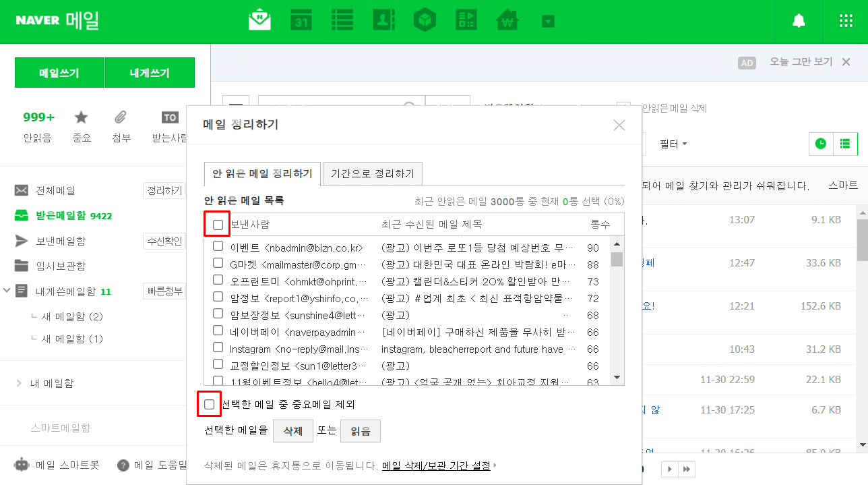This screenshot has width=868, height=485.
Task: Check the G마켓 mailmaster sender row
Action: [218, 264]
